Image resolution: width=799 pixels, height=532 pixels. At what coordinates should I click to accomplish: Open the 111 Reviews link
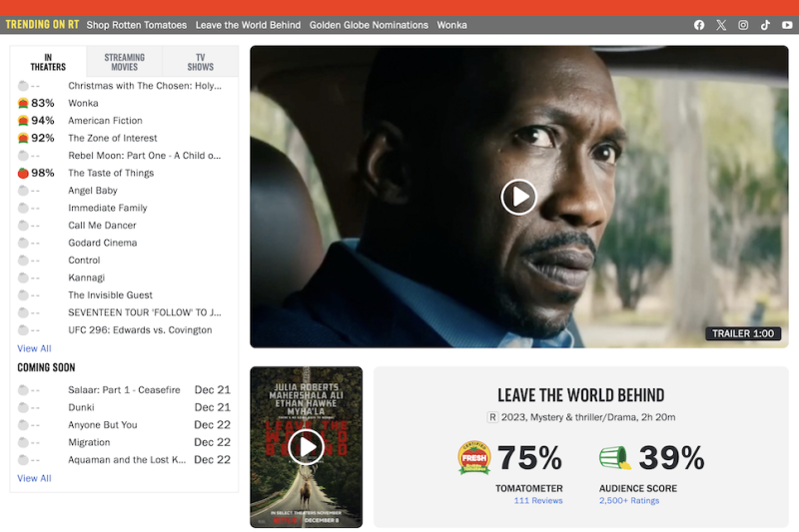(538, 500)
